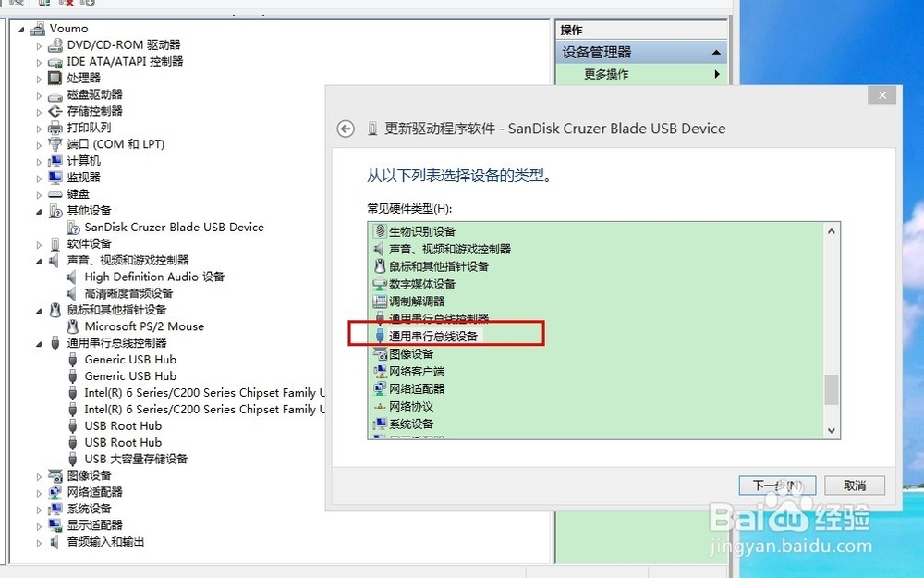Click the processor (处理器) chip icon
924x578 pixels.
[x=55, y=78]
